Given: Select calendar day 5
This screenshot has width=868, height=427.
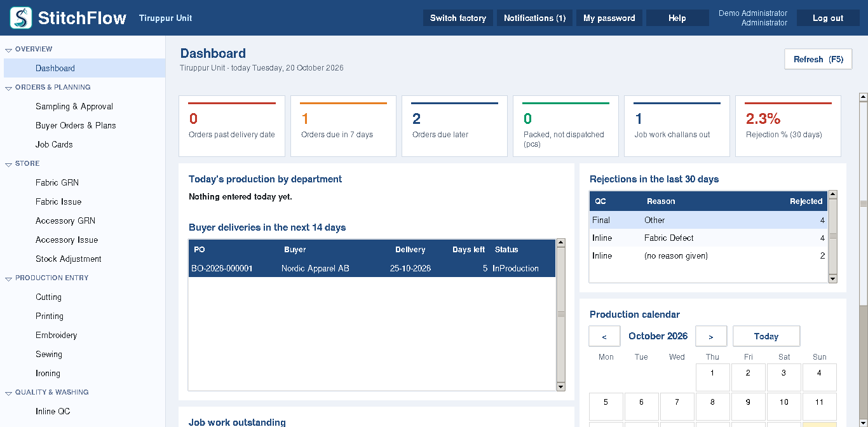Looking at the screenshot, I should point(606,406).
